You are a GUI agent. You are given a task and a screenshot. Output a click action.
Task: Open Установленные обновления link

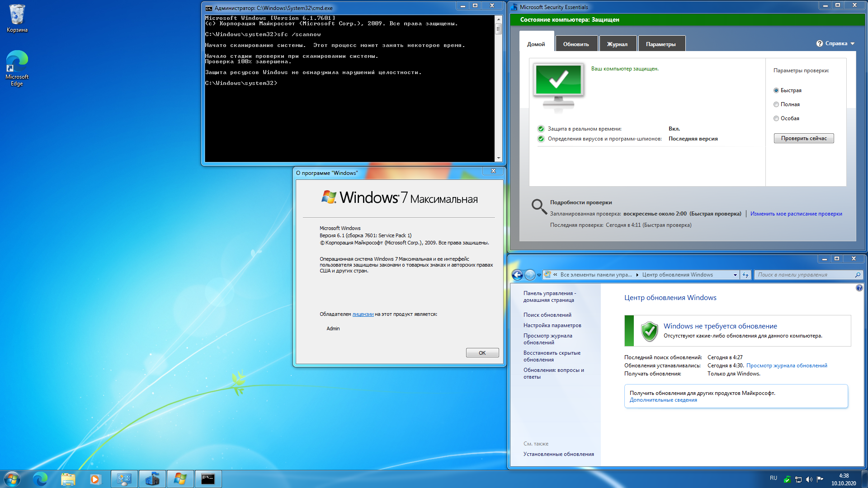click(x=558, y=454)
